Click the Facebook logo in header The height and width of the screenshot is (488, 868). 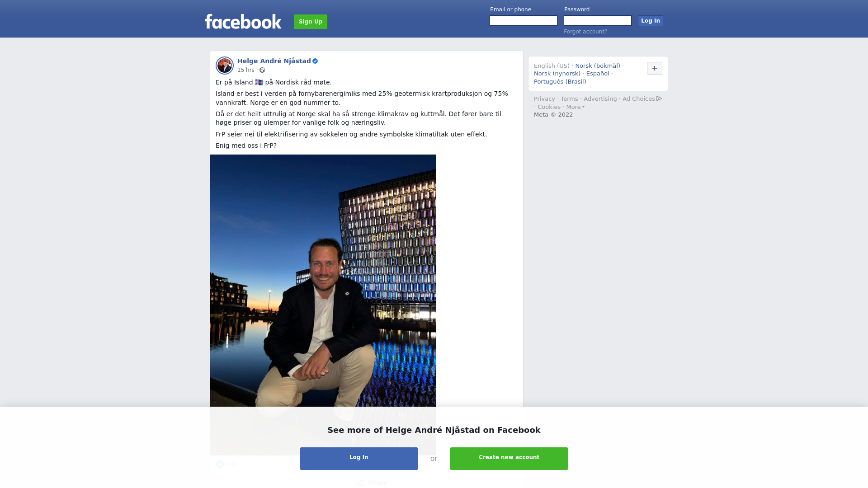243,21
